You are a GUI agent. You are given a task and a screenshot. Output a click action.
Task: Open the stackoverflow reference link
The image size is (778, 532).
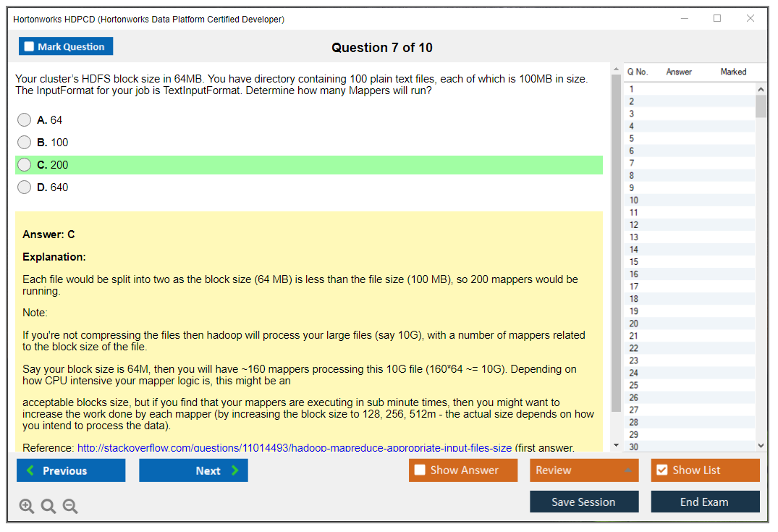pyautogui.click(x=294, y=448)
